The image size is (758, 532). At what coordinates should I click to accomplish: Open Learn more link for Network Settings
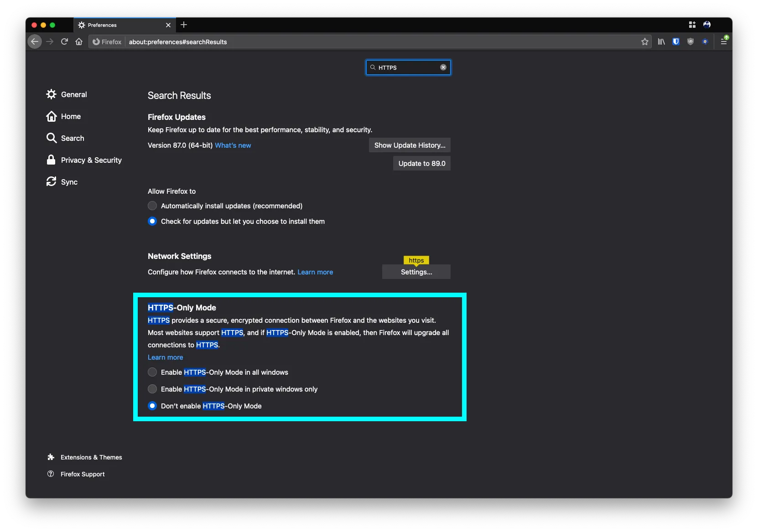pyautogui.click(x=315, y=272)
